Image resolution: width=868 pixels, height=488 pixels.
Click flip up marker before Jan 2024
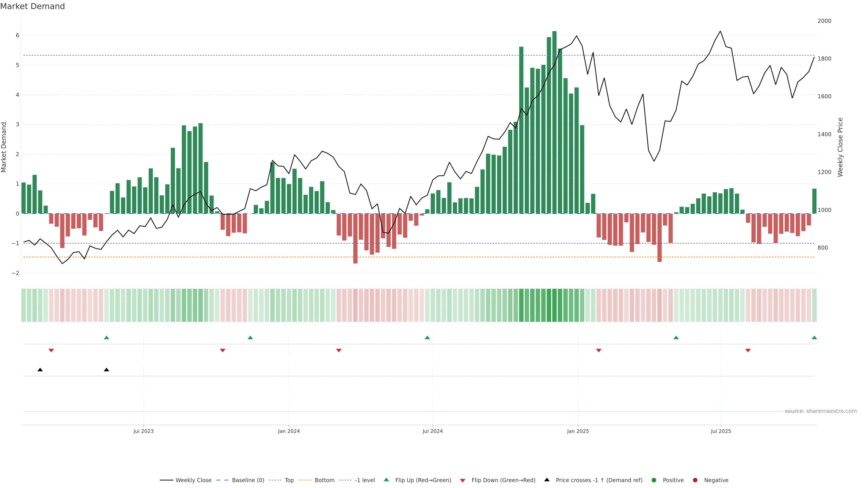(250, 338)
